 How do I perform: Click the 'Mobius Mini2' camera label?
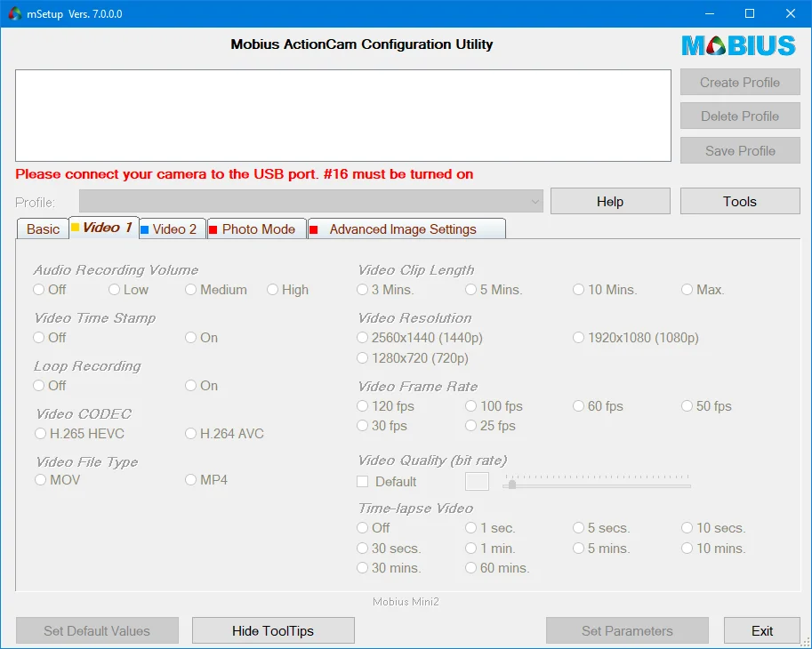pos(406,602)
